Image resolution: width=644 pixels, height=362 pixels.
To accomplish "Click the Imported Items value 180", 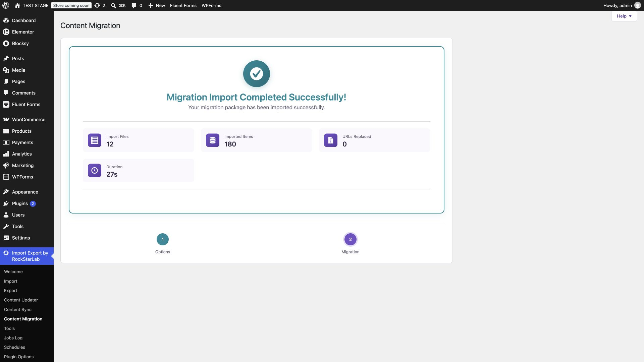I will point(230,144).
